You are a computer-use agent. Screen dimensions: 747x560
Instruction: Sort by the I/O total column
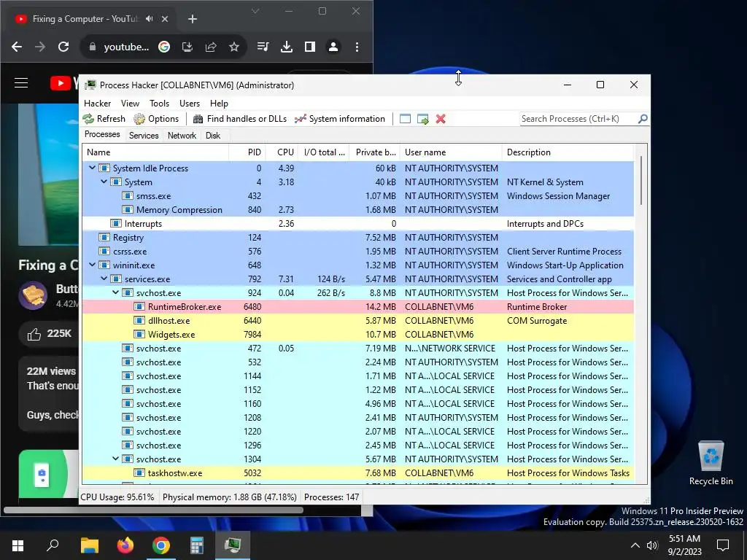pos(324,152)
